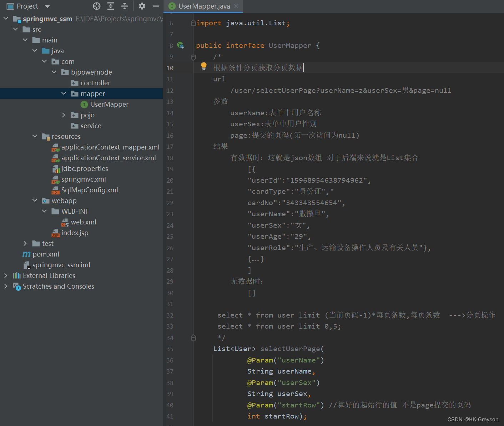Click the import java.util.List statement
This screenshot has height=426, width=504.
point(243,23)
